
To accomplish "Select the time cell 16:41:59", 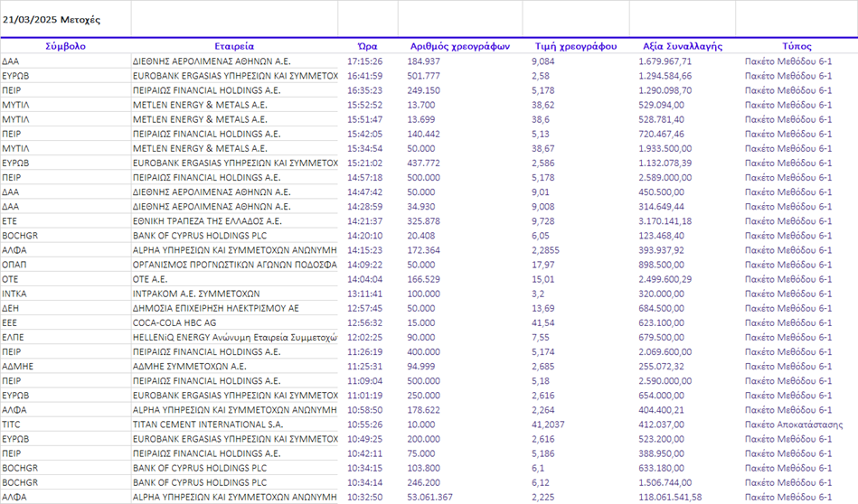I will click(x=365, y=76).
